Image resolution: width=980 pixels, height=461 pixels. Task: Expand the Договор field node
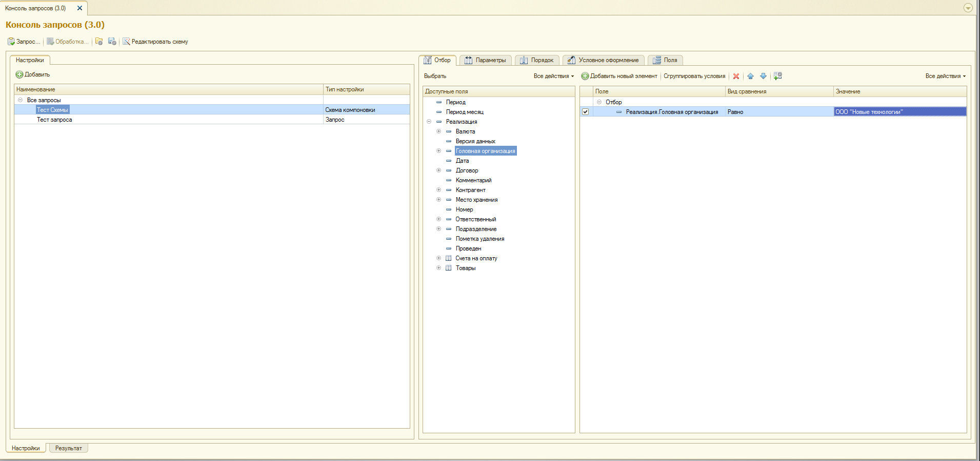[x=439, y=170]
